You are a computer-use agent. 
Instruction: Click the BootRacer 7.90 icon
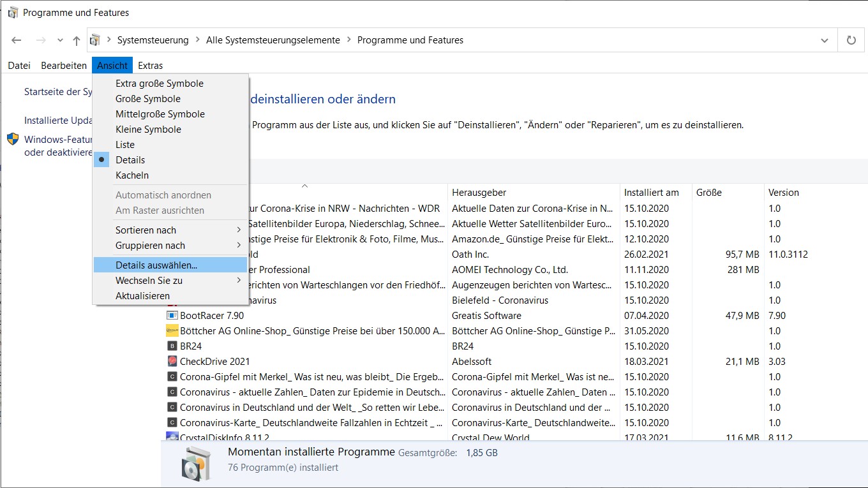point(172,316)
